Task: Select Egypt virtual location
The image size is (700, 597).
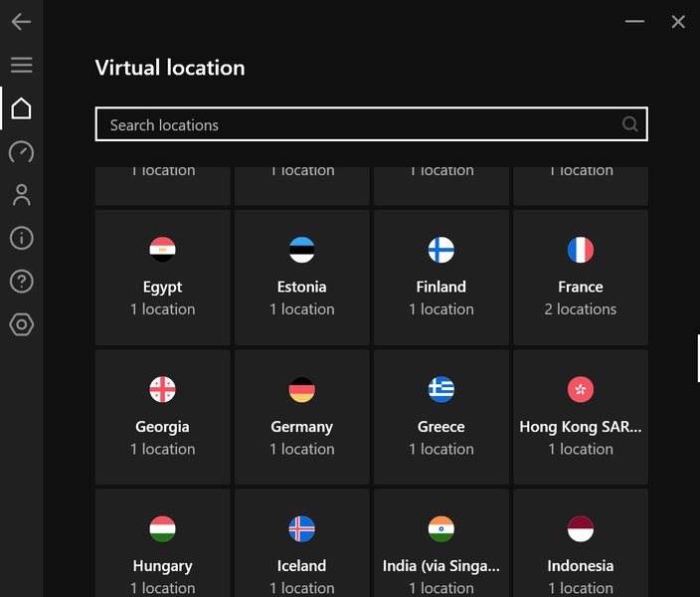Action: (163, 278)
